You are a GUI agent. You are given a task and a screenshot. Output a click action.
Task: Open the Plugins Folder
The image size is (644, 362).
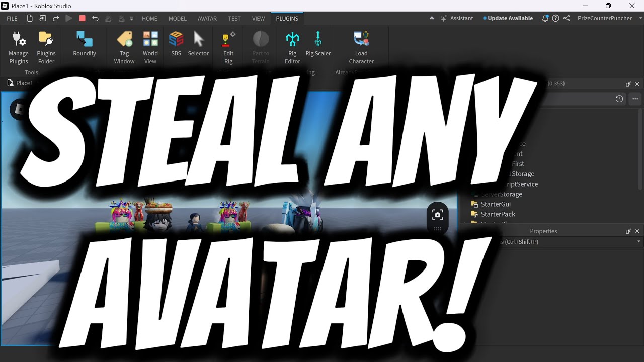pos(46,48)
